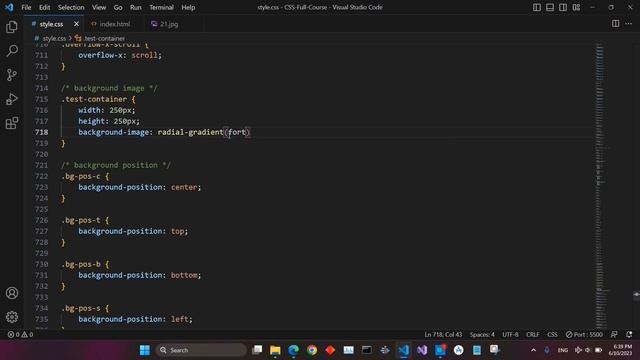Click the Live Server Port: 5500 button
The image size is (640, 360).
[584, 334]
